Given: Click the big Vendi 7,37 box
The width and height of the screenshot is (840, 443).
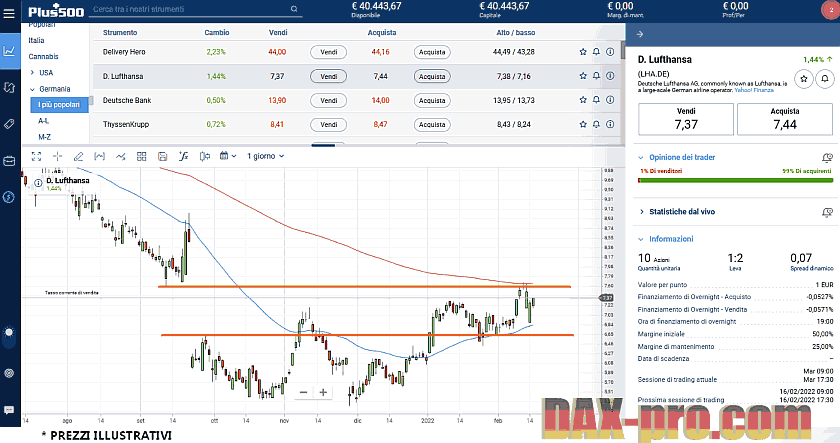Looking at the screenshot, I should 686,119.
